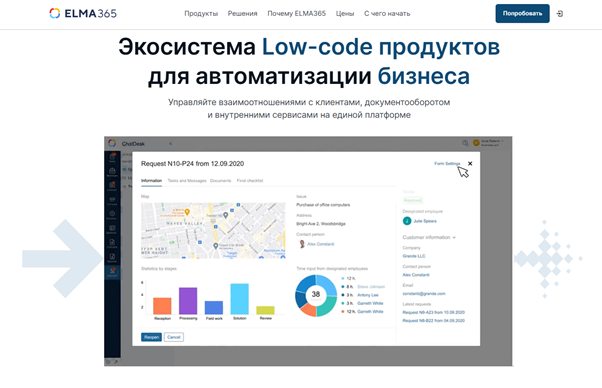
Task: Open the Form Settings link
Action: pyautogui.click(x=447, y=163)
